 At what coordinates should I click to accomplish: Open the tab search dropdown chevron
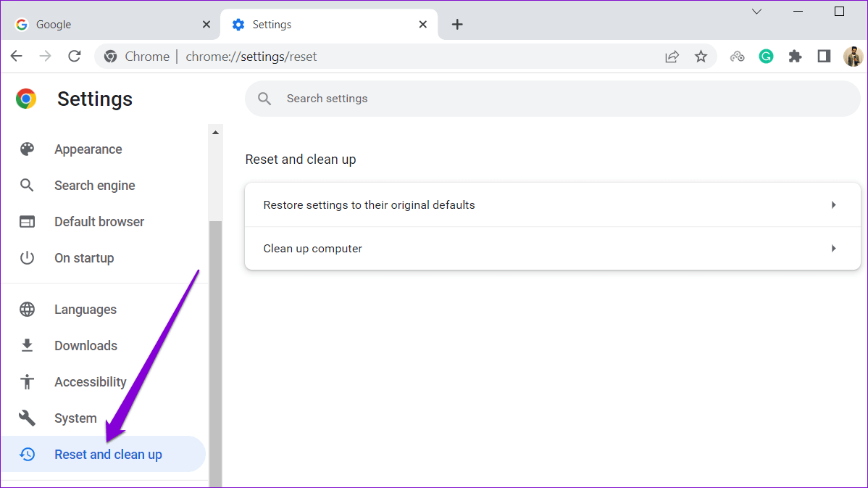pyautogui.click(x=756, y=12)
